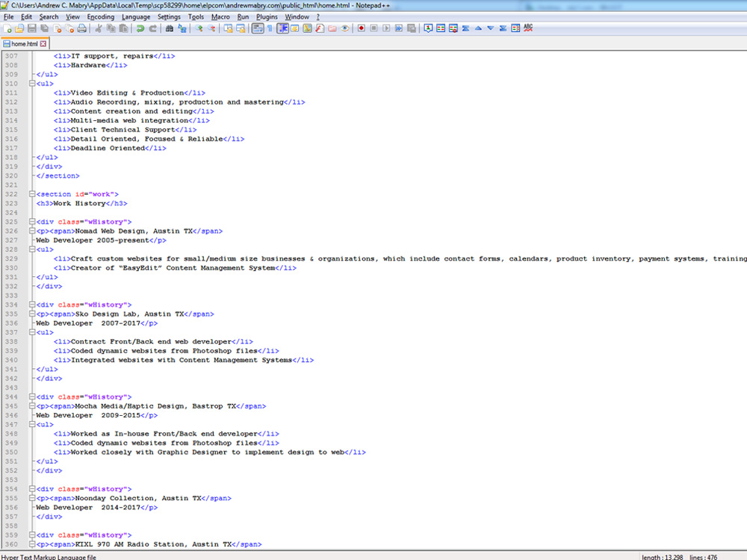Viewport: 747px width, 560px height.
Task: Open the Encoding menu
Action: pyautogui.click(x=100, y=16)
